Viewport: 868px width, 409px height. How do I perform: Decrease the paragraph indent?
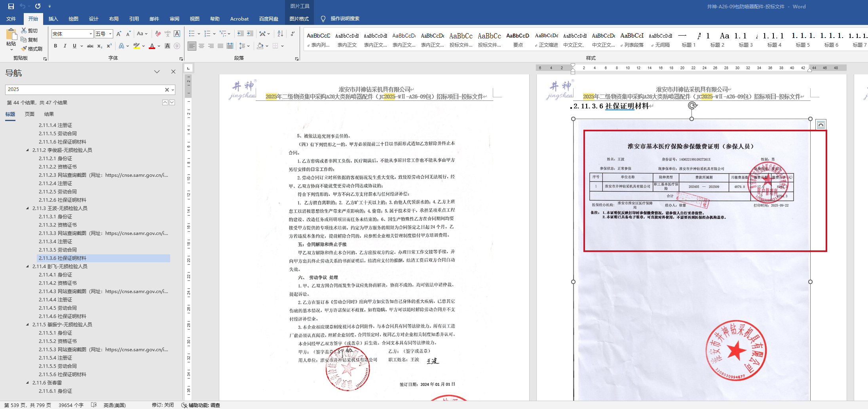click(x=241, y=34)
